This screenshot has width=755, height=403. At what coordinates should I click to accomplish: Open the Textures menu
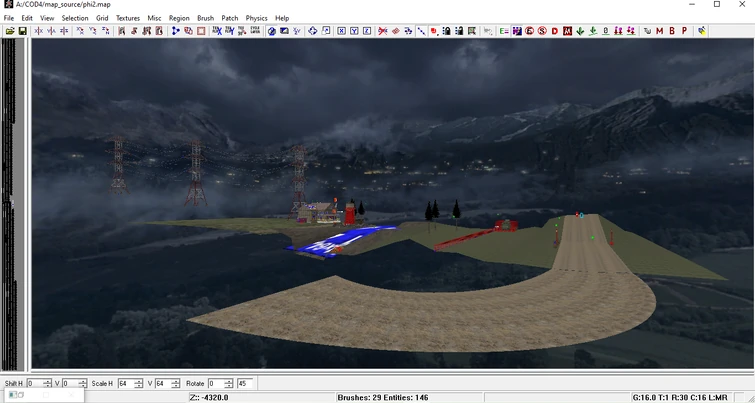128,18
